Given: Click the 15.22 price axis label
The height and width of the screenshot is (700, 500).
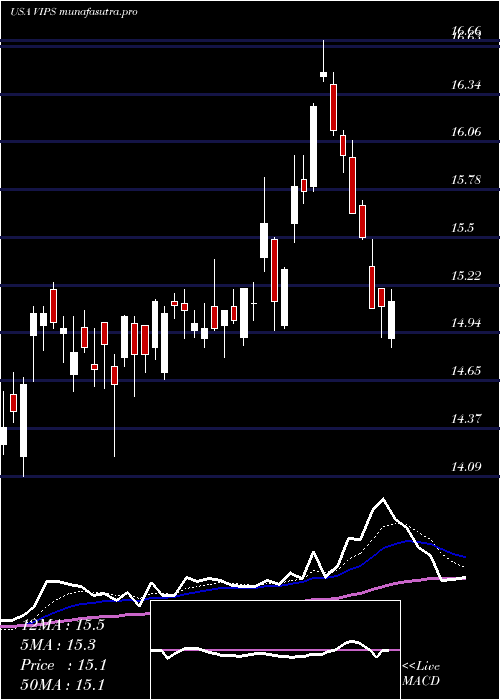Looking at the screenshot, I should (x=466, y=275).
